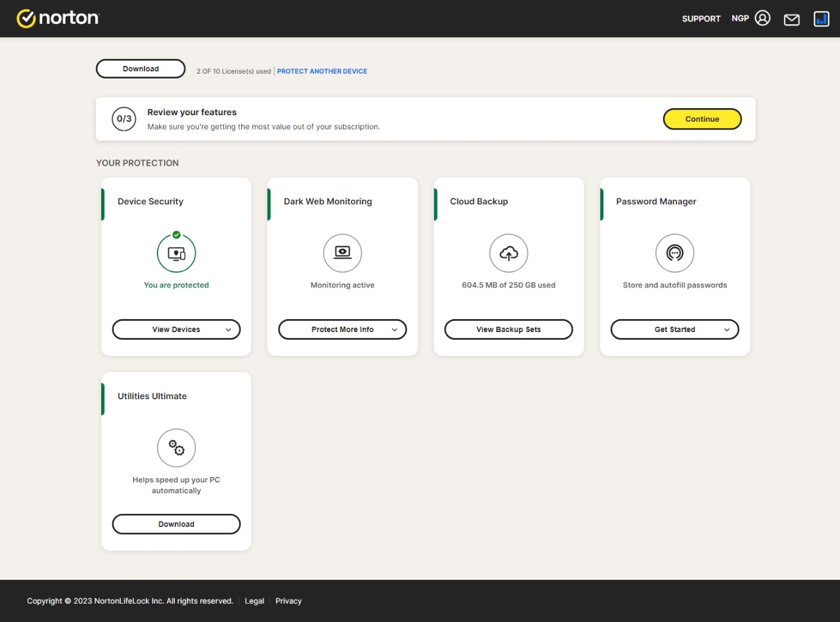Click the Device Security protected devices icon
The image size is (840, 622).
(176, 252)
